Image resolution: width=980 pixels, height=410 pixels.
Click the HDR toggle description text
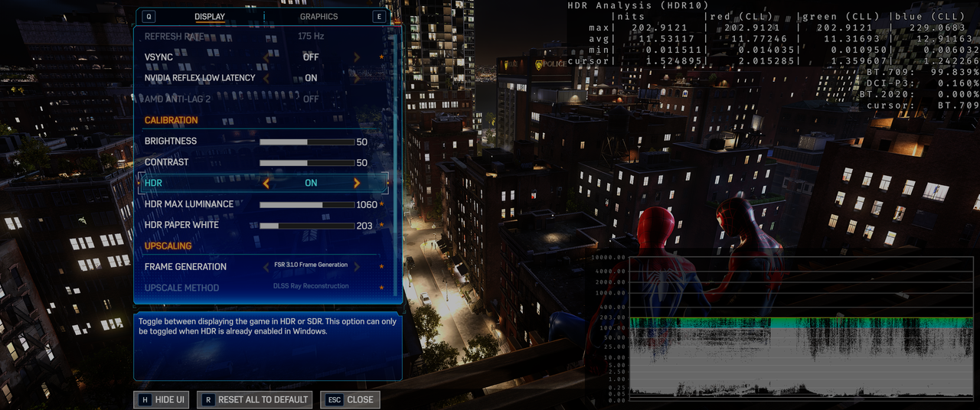coord(267,327)
